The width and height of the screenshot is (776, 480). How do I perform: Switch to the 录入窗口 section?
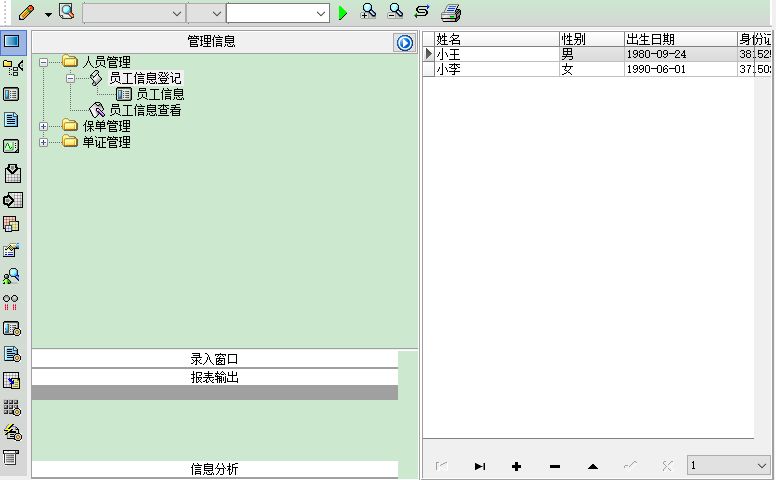pos(215,359)
